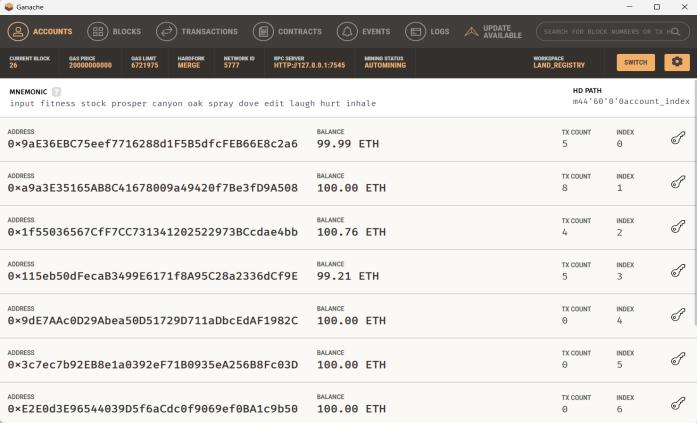Viewport: 697px width, 423px height.
Task: Click the HD path value
Action: [631, 101]
